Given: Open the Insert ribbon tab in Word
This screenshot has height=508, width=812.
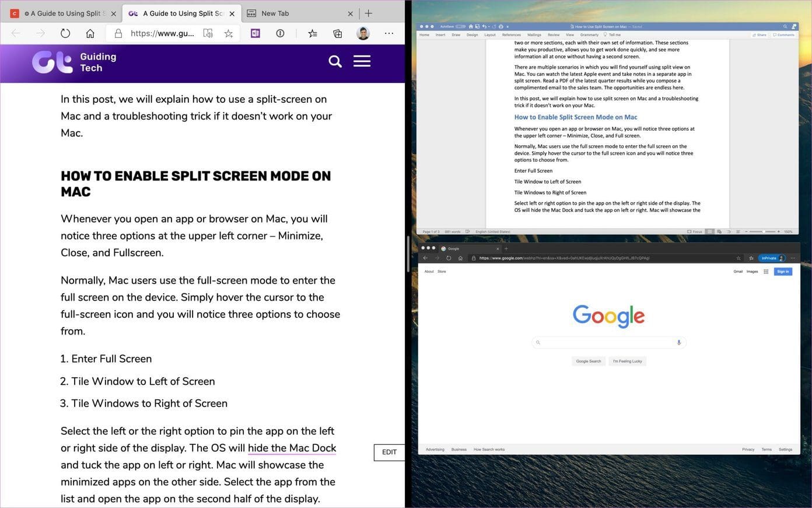Looking at the screenshot, I should click(x=440, y=35).
